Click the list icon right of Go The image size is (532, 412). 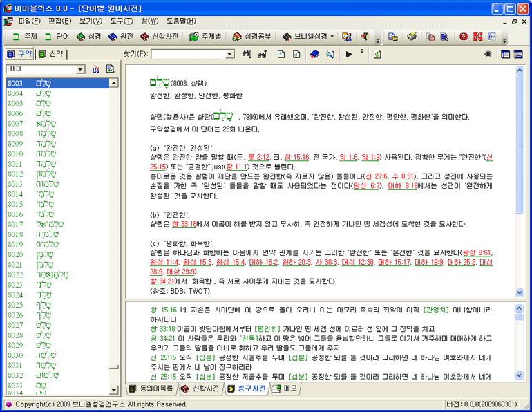coord(111,69)
